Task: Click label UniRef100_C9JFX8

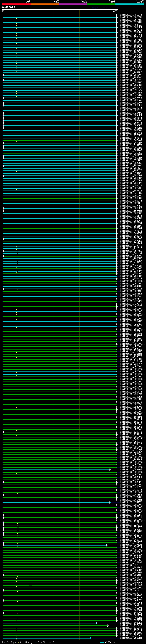Action: click(131, 337)
